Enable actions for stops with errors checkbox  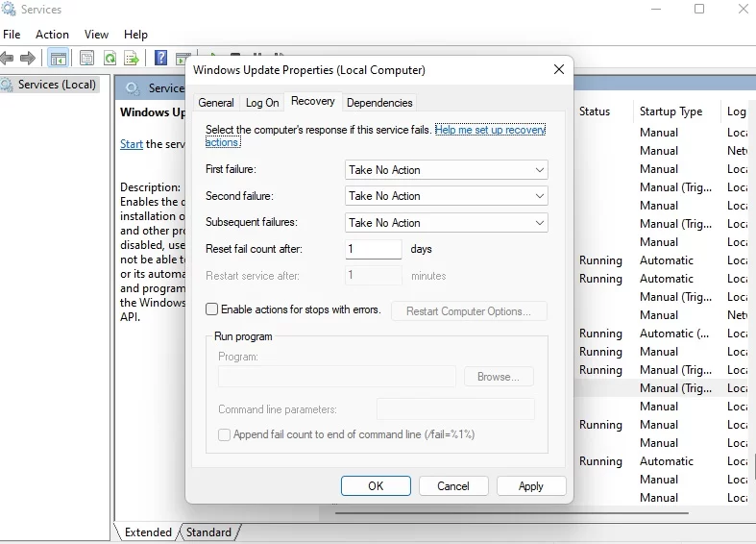coord(211,309)
